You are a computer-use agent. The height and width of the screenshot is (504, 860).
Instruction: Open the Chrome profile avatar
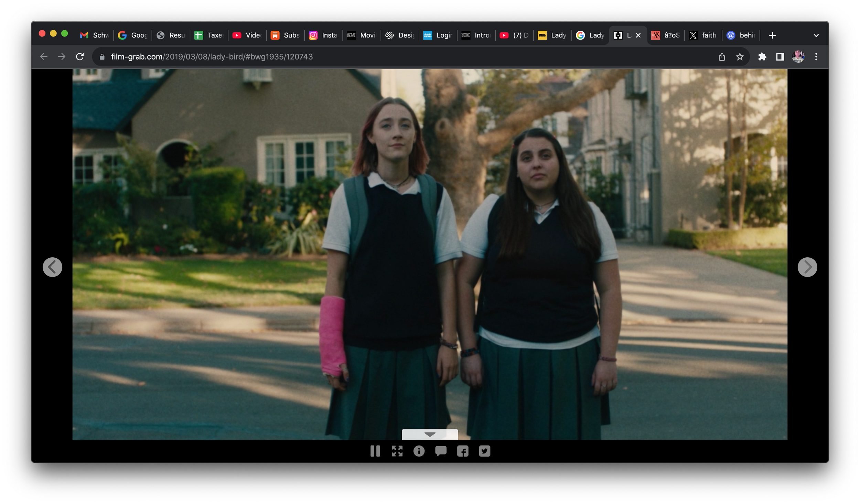(x=798, y=57)
